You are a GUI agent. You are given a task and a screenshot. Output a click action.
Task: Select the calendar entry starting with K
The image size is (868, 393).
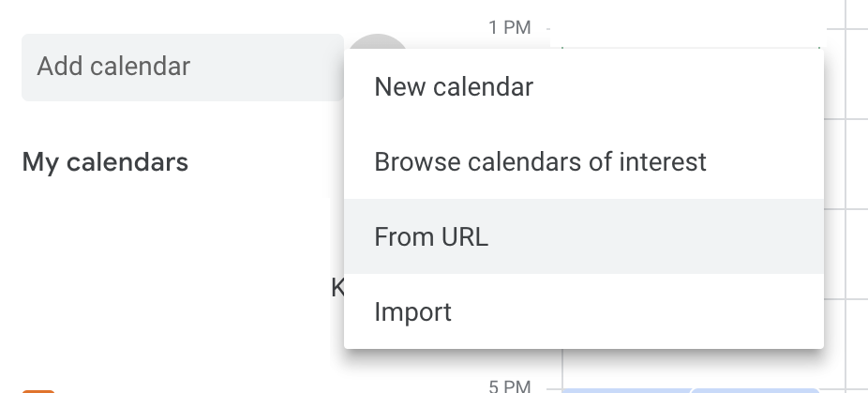click(x=337, y=287)
